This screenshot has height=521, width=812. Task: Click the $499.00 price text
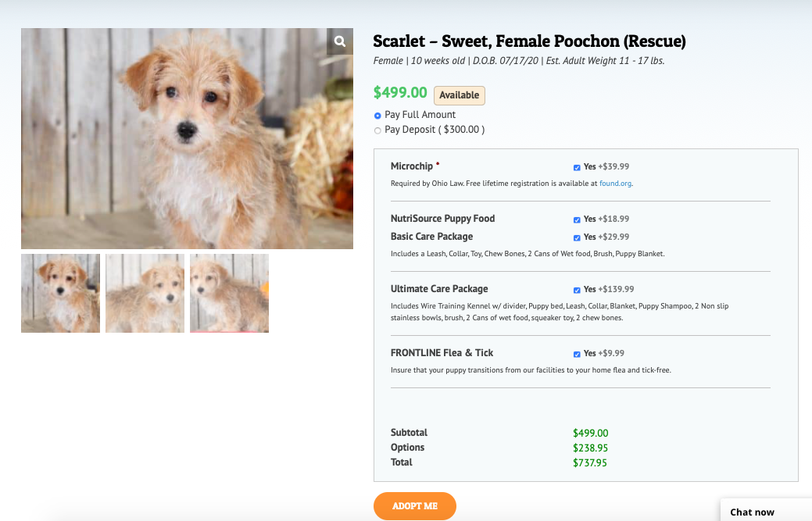400,93
